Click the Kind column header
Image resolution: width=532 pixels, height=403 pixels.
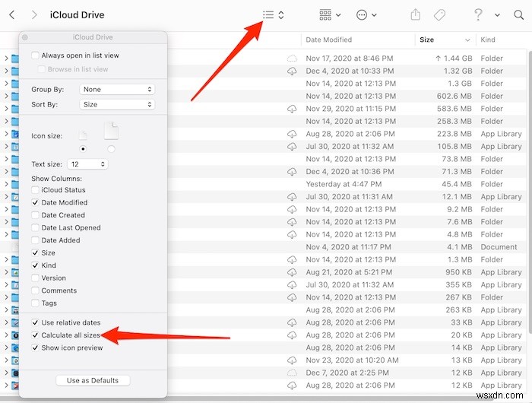503,40
